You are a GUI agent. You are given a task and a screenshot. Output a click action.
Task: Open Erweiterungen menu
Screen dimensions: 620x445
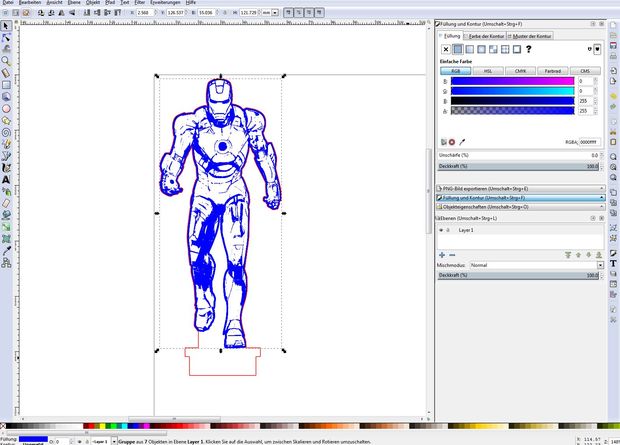point(165,2)
